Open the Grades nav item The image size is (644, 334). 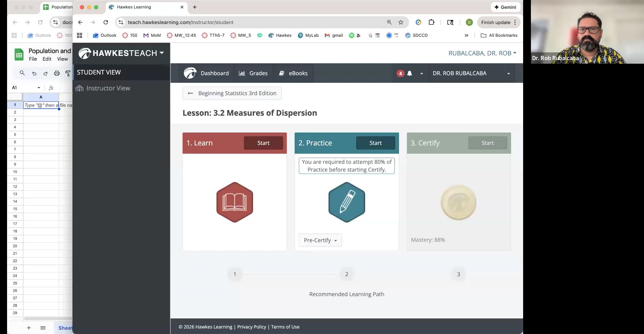tap(253, 73)
